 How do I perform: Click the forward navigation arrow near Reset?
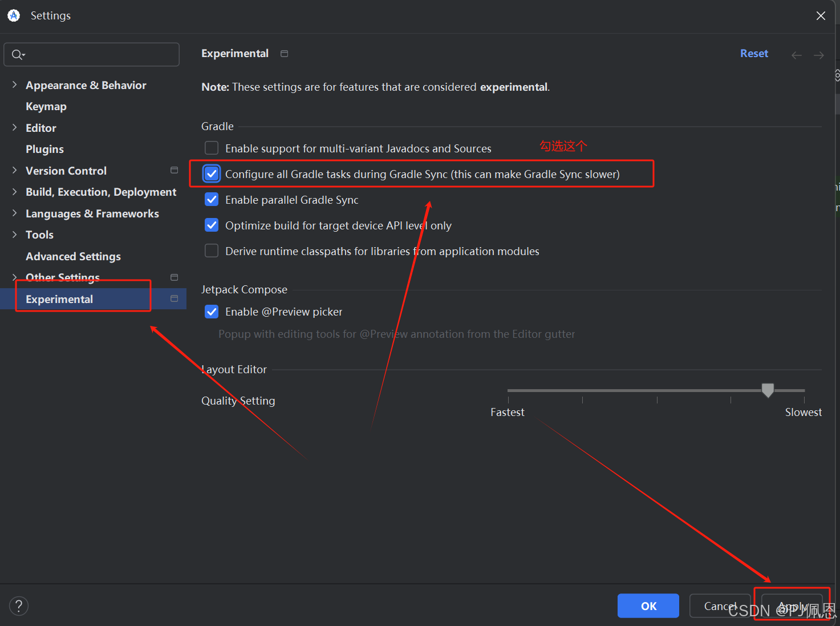[819, 55]
